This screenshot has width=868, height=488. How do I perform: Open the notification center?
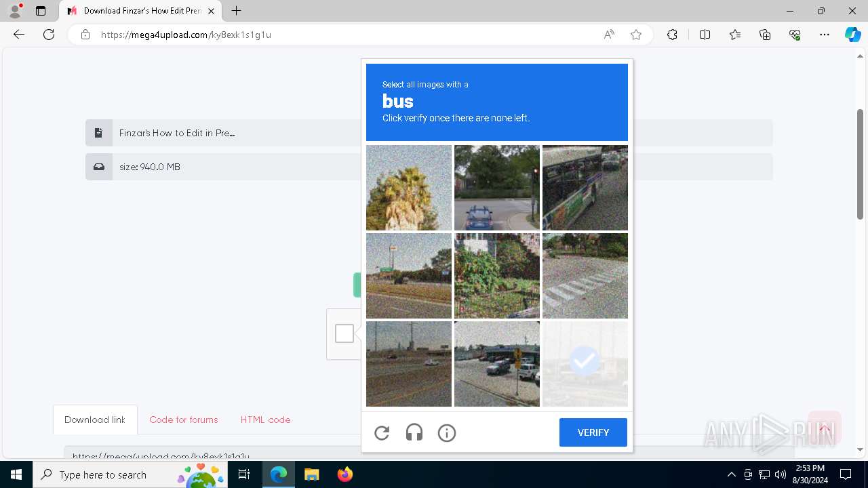click(846, 474)
